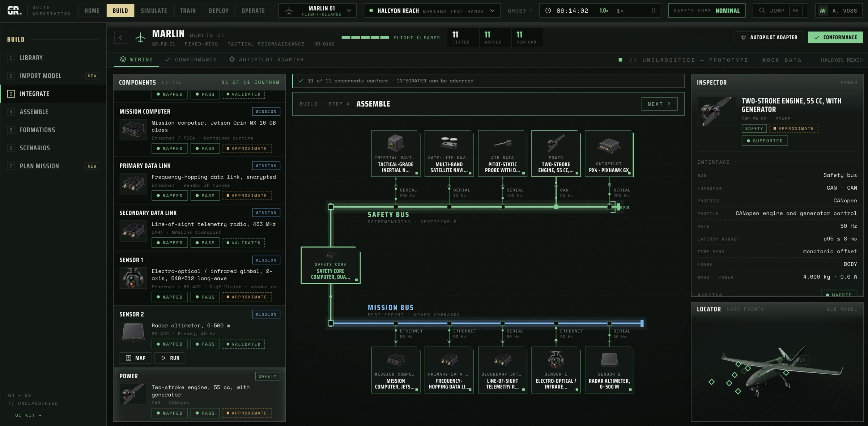Screen dimensions: 868x426
Task: Click the engine thumbnail in the Inspector
Action: 716,111
